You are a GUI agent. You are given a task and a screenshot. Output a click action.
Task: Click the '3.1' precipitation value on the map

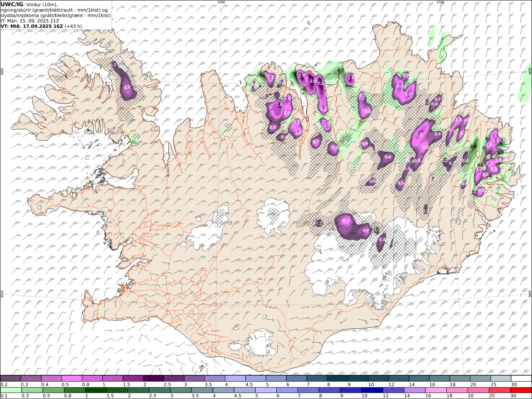click(x=320, y=84)
